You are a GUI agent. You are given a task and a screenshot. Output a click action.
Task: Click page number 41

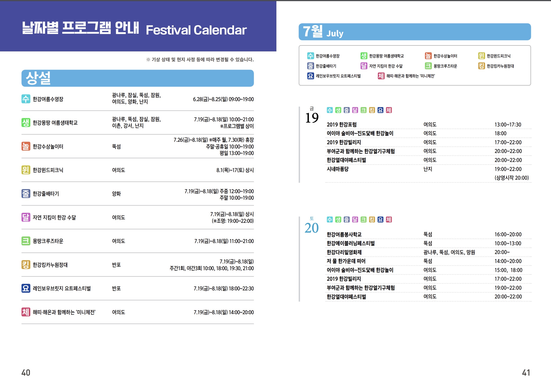[526, 373]
